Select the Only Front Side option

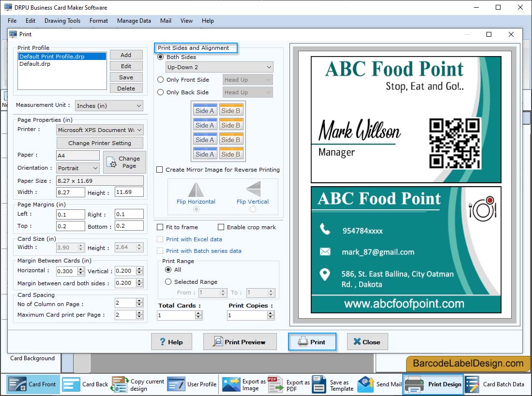point(161,80)
